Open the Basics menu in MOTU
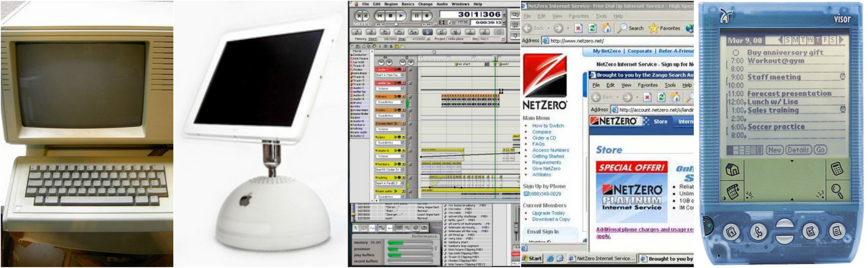 pyautogui.click(x=408, y=4)
